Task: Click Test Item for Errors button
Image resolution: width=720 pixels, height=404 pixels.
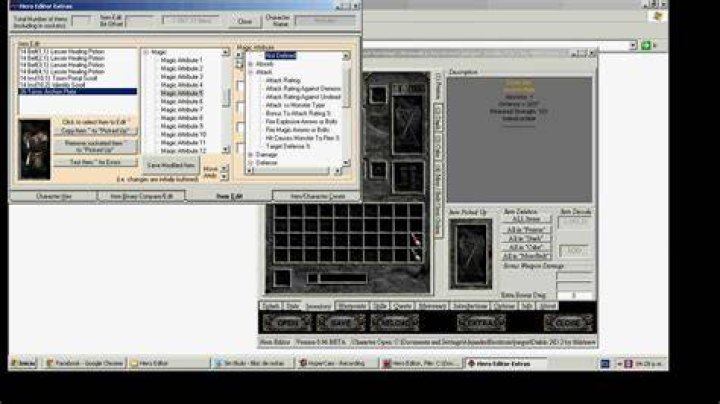Action: pos(95,162)
